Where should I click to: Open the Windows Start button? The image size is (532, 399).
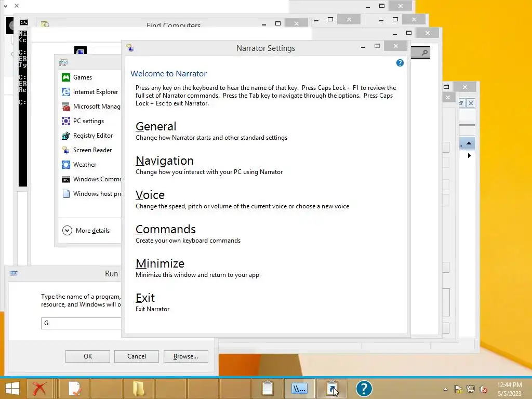[x=12, y=389]
